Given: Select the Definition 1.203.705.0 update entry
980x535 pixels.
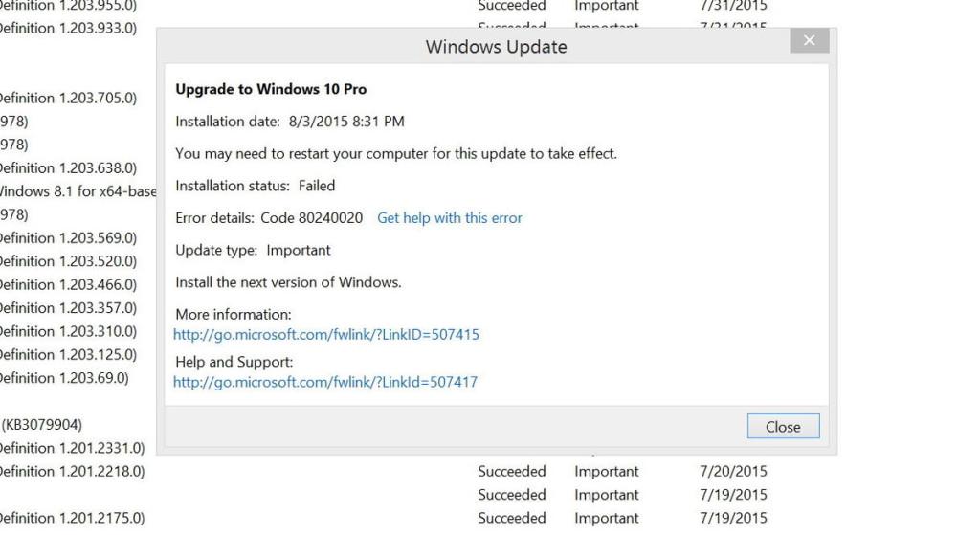Looking at the screenshot, I should pos(67,98).
